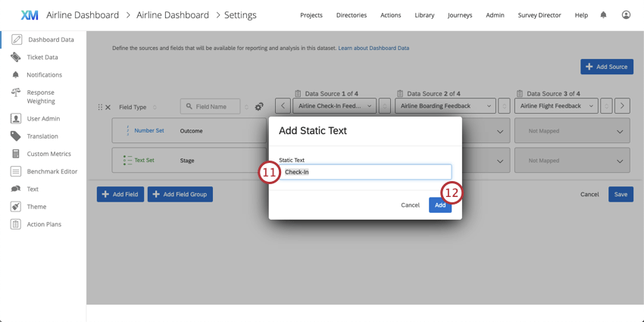Click first Airline Dashboard breadcrumb
This screenshot has height=322, width=644.
click(x=83, y=15)
